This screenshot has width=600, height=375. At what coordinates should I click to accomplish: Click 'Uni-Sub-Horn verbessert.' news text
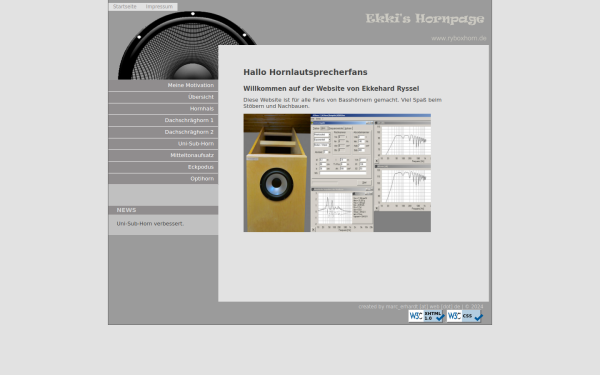(150, 223)
